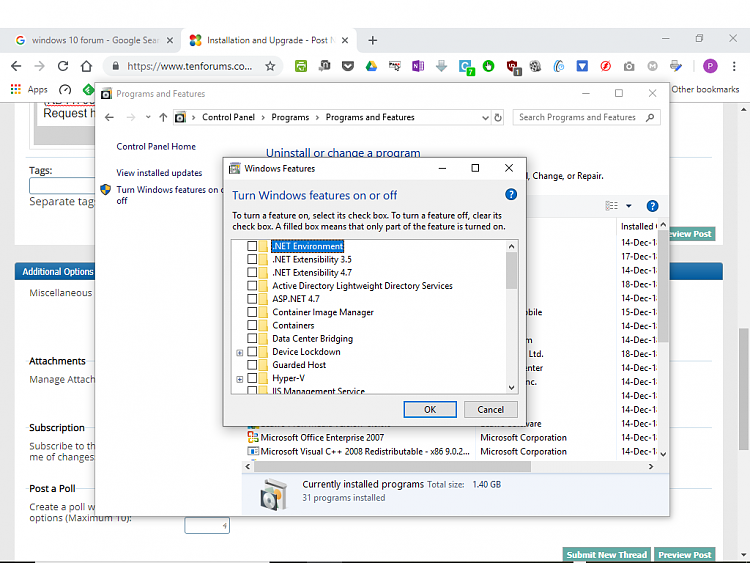
Task: Click OK in Windows Features dialog
Action: click(430, 409)
